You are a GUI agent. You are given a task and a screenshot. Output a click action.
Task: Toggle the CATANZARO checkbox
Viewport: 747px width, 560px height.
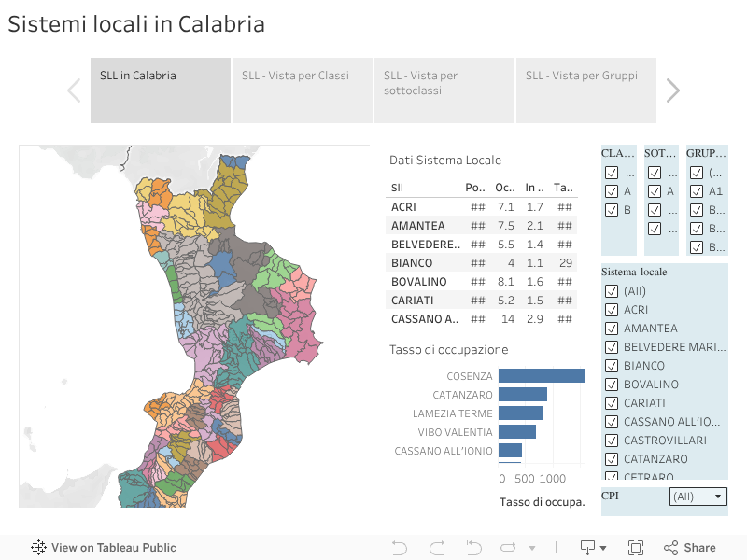612,459
